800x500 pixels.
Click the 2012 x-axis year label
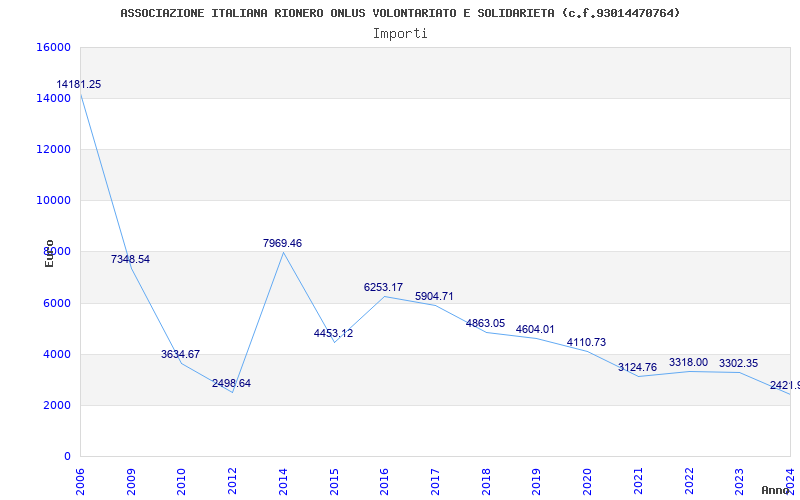[x=233, y=482]
